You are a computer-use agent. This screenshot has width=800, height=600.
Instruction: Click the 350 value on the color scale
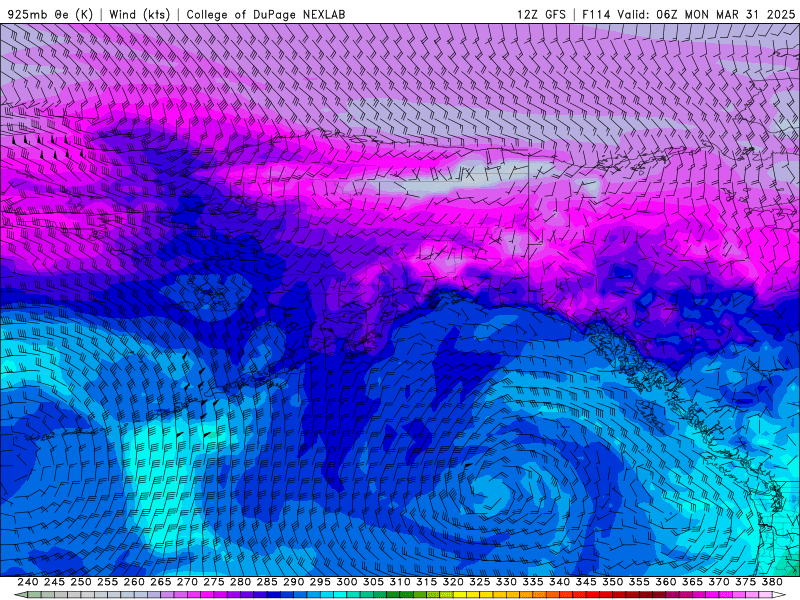coord(613,582)
